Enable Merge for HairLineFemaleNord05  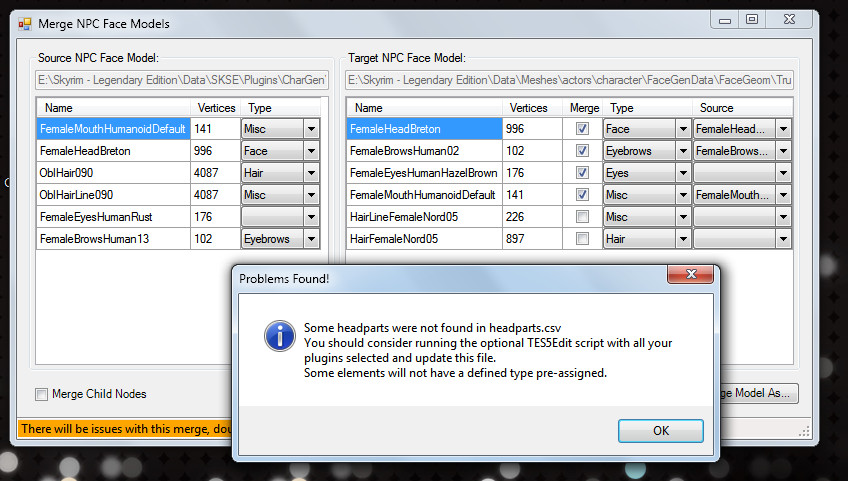point(582,216)
